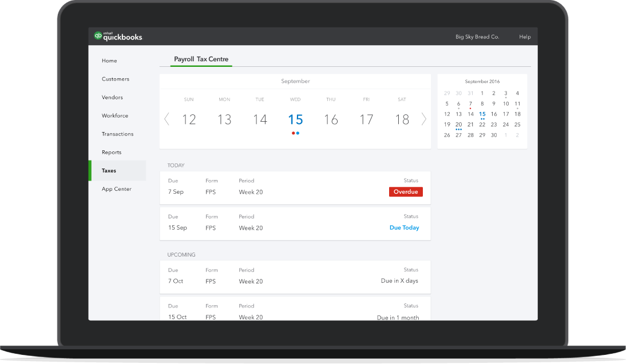
Task: Switch to Payroll Tax Centre tab
Action: pos(201,59)
